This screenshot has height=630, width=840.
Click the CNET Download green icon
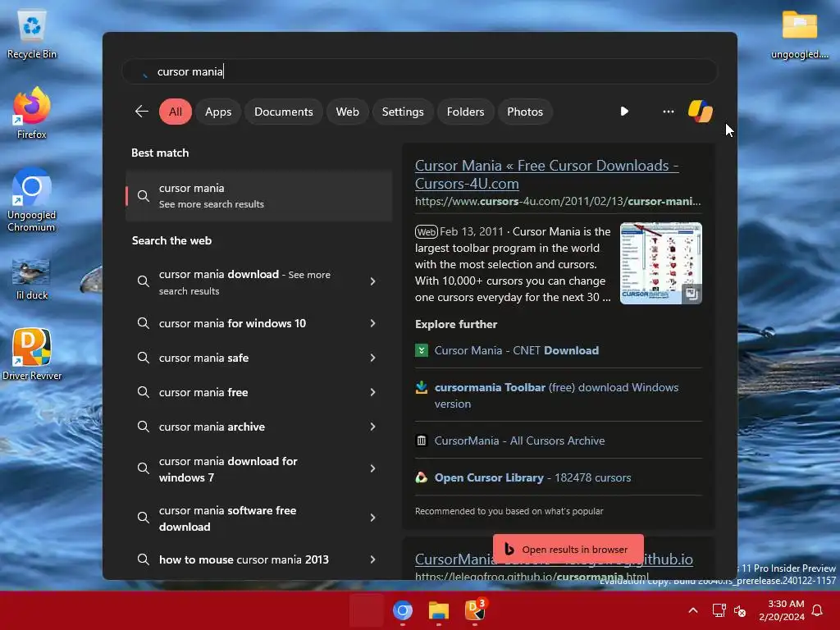coord(422,350)
